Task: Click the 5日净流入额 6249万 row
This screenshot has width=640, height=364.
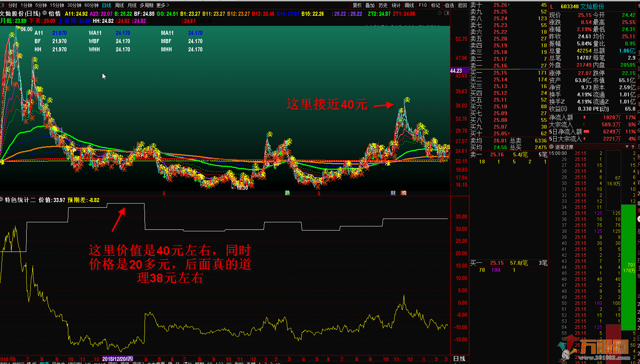Action: [592, 132]
